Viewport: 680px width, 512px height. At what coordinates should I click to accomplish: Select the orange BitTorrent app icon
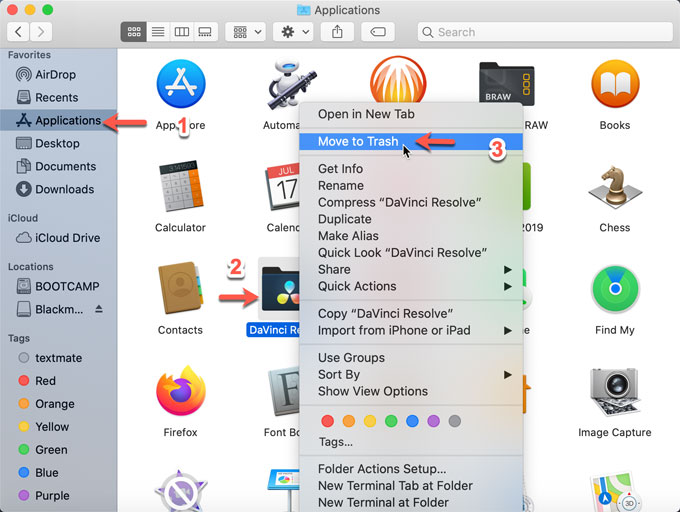[x=398, y=79]
